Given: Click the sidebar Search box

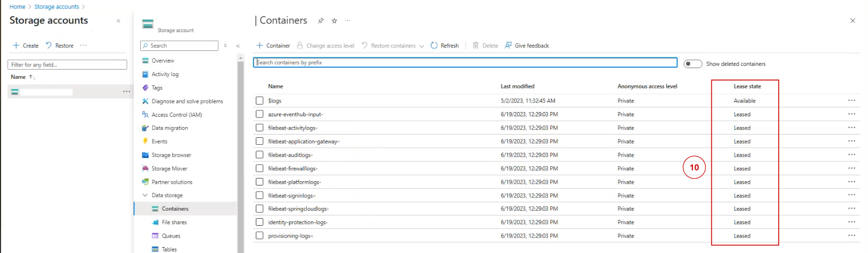Looking at the screenshot, I should click(x=179, y=46).
